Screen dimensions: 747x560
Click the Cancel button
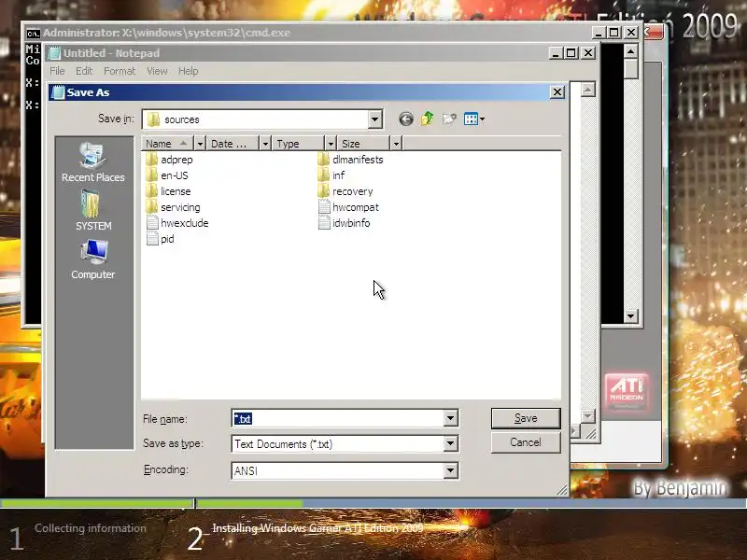pos(526,442)
